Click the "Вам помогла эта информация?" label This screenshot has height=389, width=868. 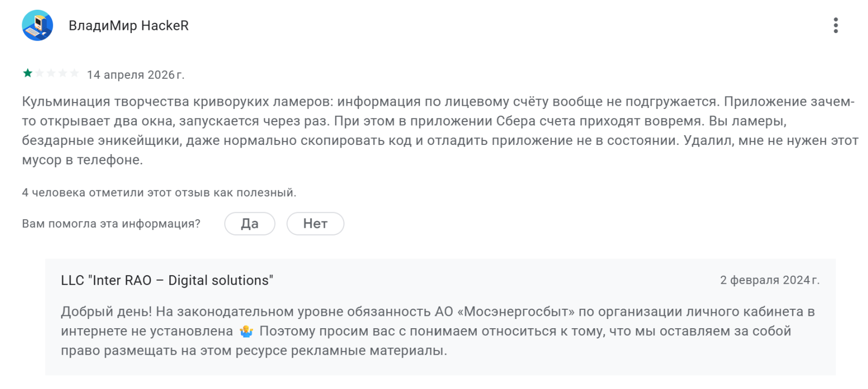pos(111,224)
